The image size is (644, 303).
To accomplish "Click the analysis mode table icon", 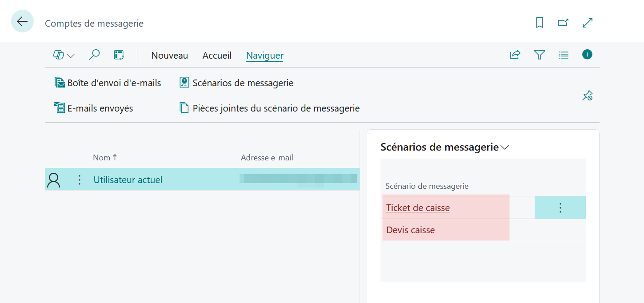I will [119, 55].
